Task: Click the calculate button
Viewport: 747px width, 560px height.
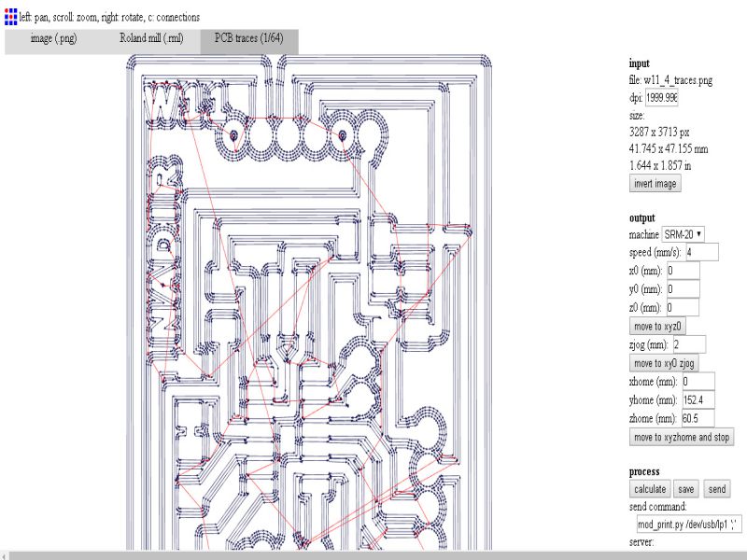Action: coord(650,489)
